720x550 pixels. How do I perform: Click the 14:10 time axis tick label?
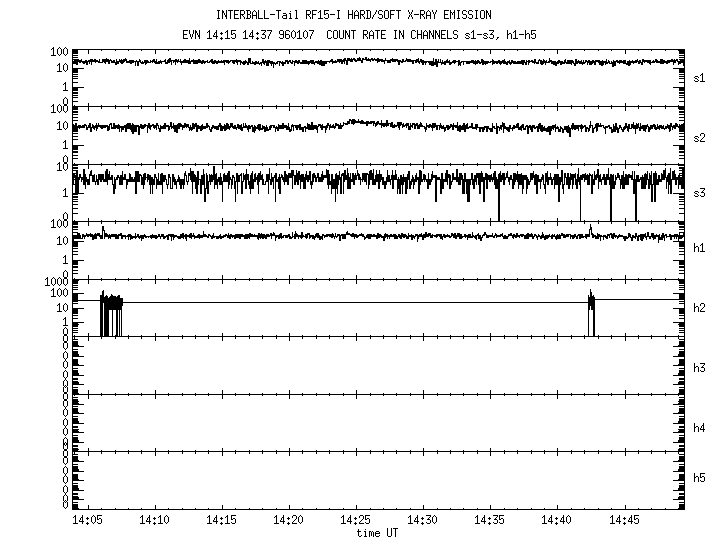click(154, 521)
